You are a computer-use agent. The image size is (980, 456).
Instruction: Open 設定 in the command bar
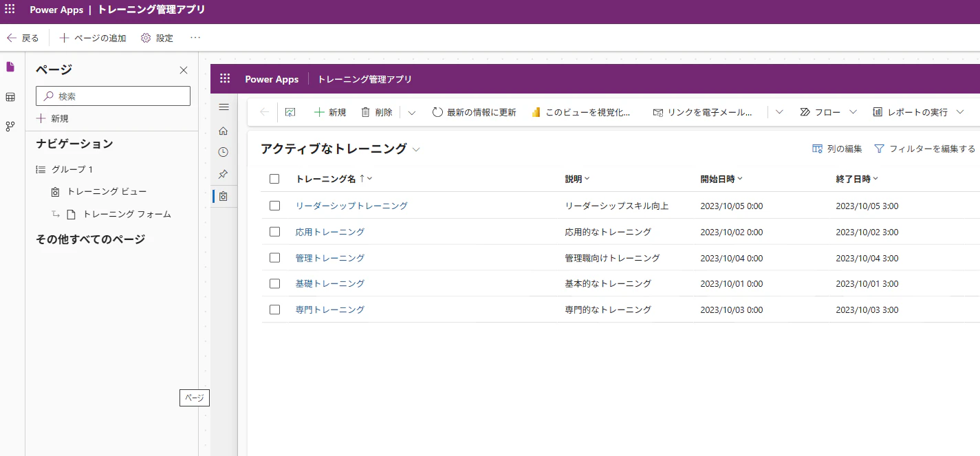point(157,38)
